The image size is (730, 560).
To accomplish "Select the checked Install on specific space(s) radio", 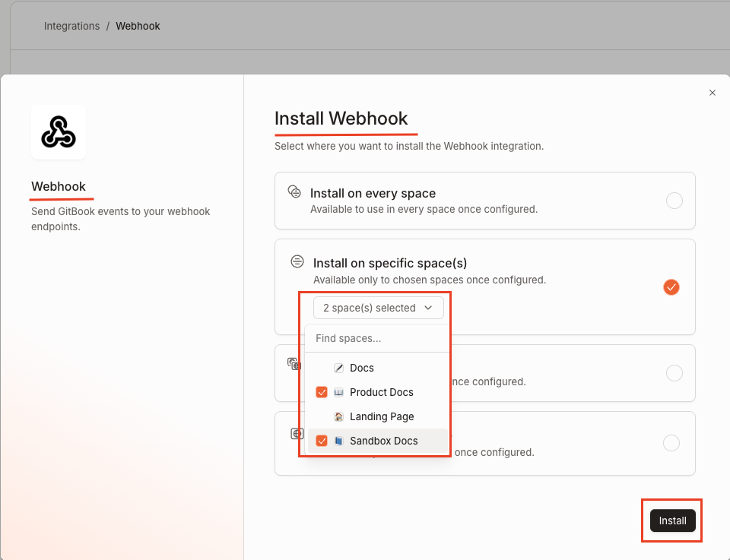I will tap(671, 287).
